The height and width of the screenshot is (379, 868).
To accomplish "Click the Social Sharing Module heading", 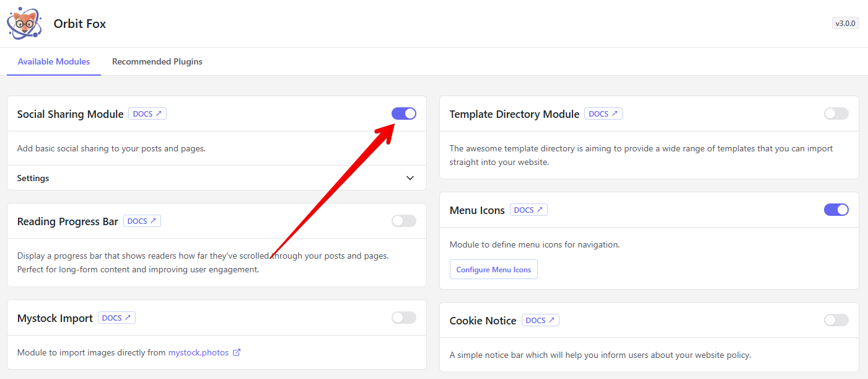I will [x=70, y=114].
